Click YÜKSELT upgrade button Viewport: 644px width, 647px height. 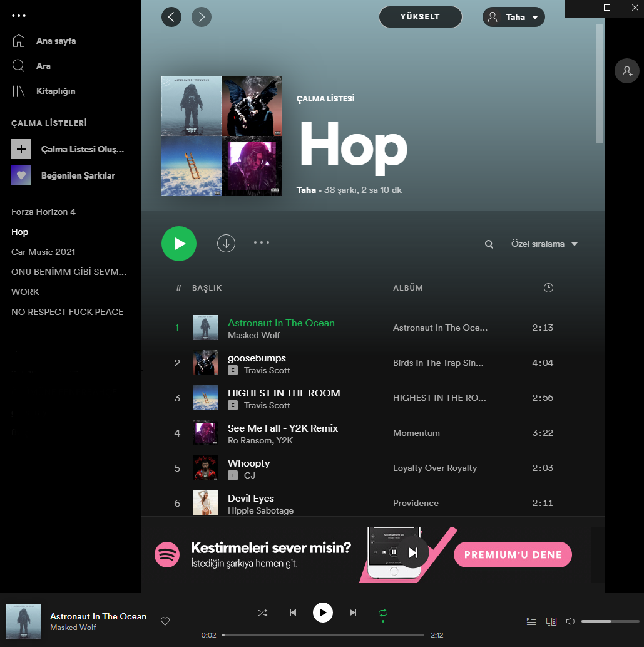click(420, 17)
